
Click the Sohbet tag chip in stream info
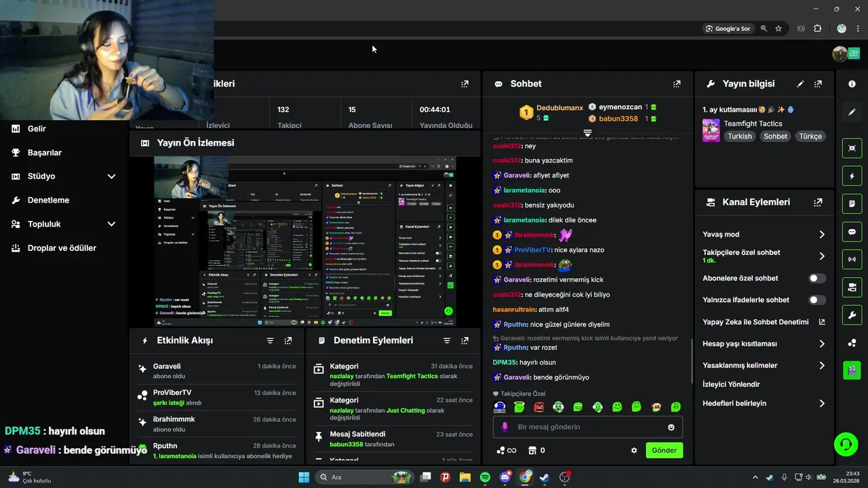(x=776, y=136)
